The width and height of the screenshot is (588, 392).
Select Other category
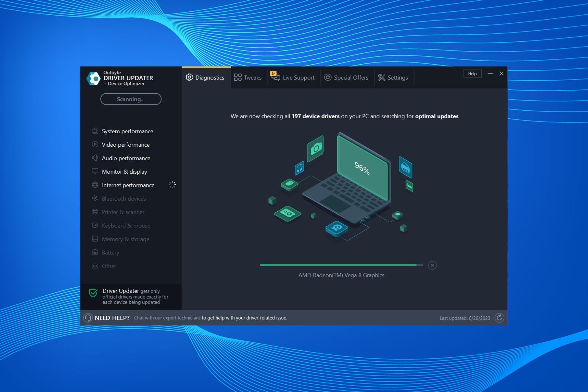pyautogui.click(x=109, y=266)
